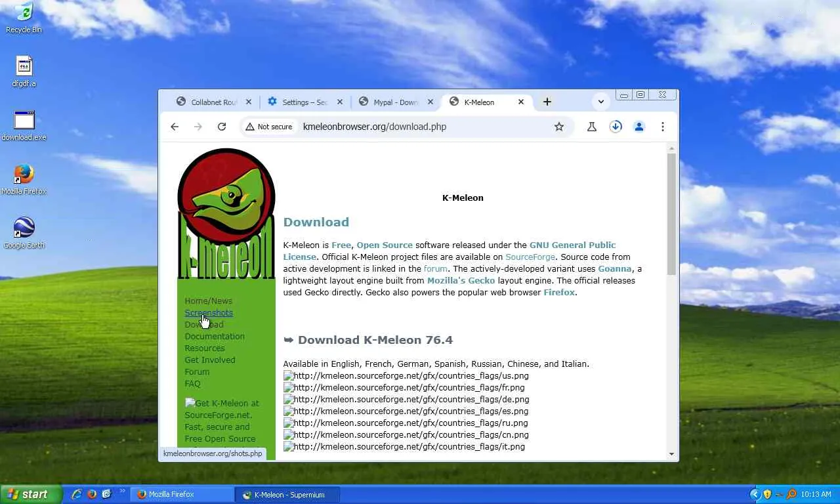Image resolution: width=840 pixels, height=504 pixels.
Task: Launch Internet Explorer from Quick Launch
Action: tap(77, 494)
